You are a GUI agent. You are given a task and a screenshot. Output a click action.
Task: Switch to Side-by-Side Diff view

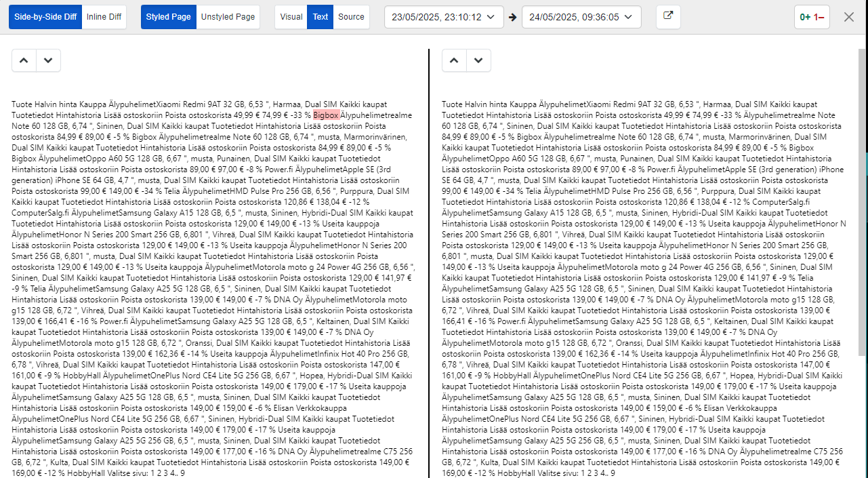pyautogui.click(x=45, y=17)
